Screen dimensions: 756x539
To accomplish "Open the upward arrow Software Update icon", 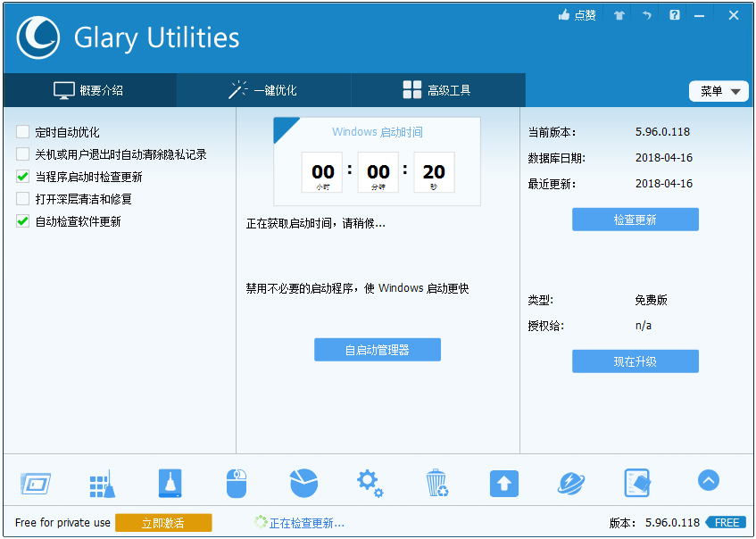I will (x=503, y=484).
